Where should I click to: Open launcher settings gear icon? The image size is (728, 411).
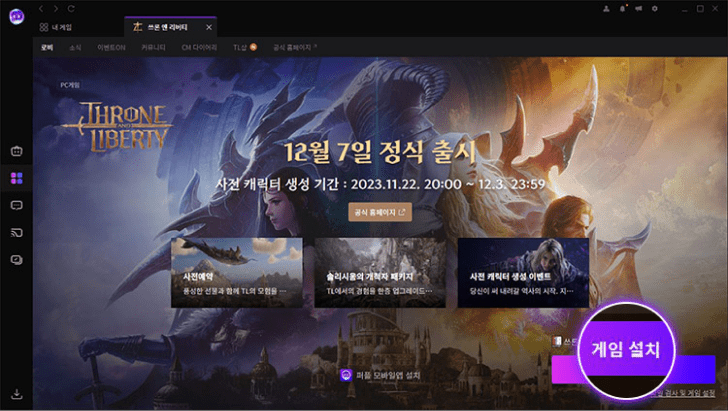655,8
